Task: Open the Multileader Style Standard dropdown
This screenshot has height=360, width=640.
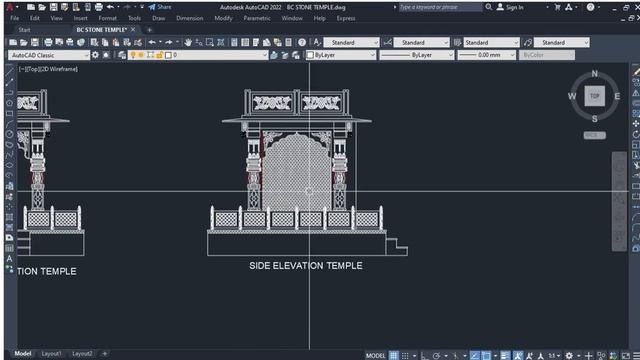Action: (x=562, y=42)
